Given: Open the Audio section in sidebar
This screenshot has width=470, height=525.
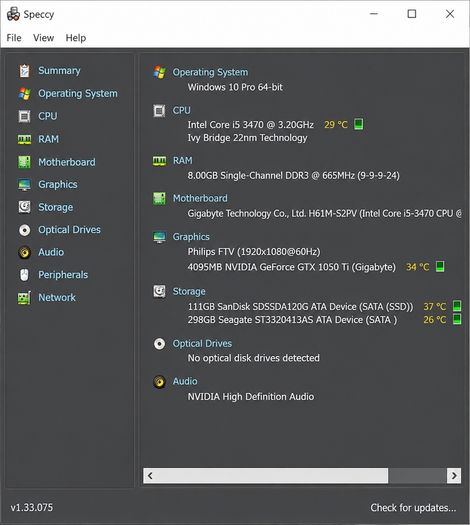Looking at the screenshot, I should 51,252.
